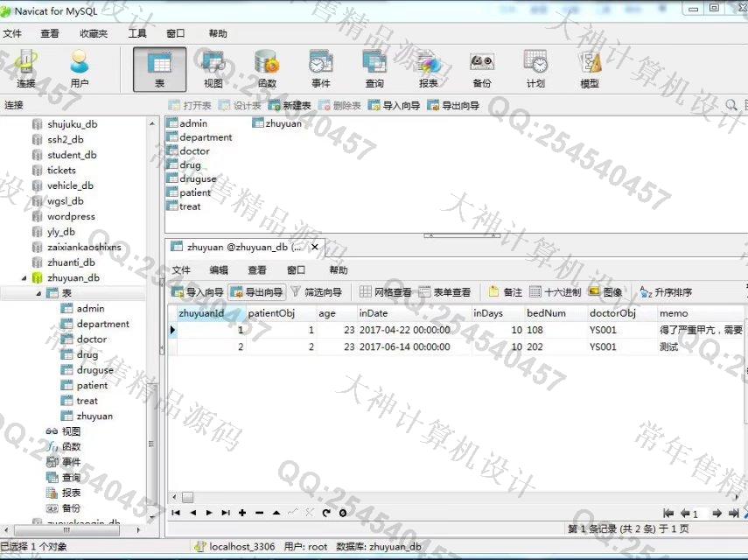748x560 pixels.
Task: Select shujuku_db database in tree
Action: (72, 124)
